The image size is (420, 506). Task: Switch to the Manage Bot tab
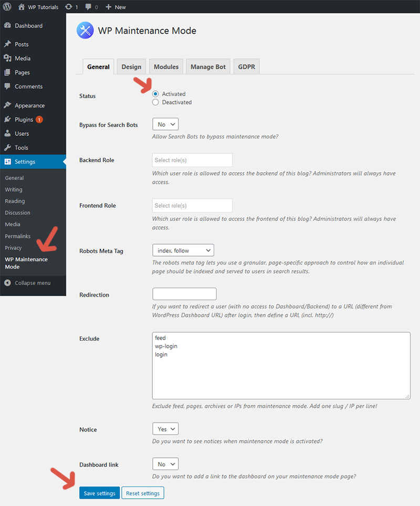coord(208,67)
